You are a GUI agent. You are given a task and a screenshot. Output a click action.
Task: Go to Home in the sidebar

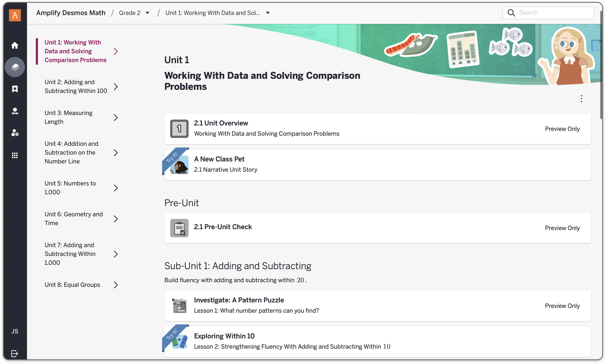tap(15, 45)
